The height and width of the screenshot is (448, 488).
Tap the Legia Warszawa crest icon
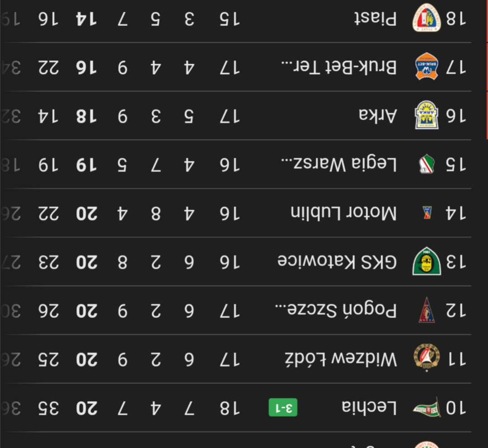(x=427, y=164)
